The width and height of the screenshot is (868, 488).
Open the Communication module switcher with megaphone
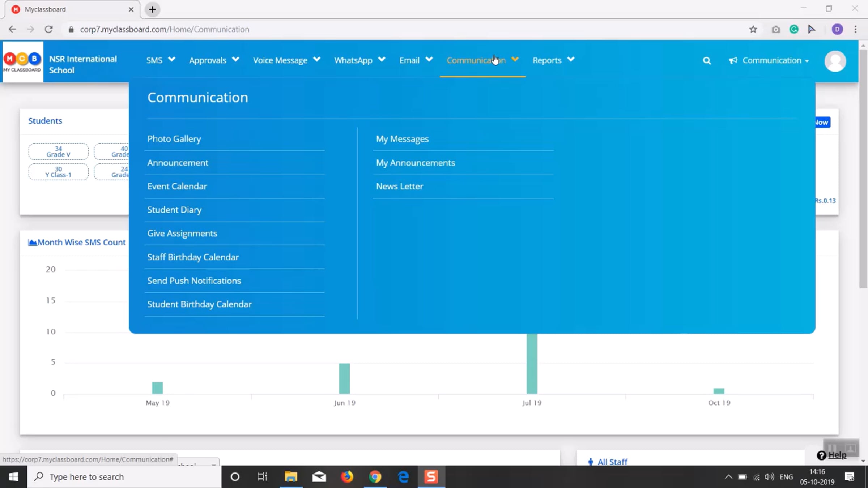(x=769, y=60)
